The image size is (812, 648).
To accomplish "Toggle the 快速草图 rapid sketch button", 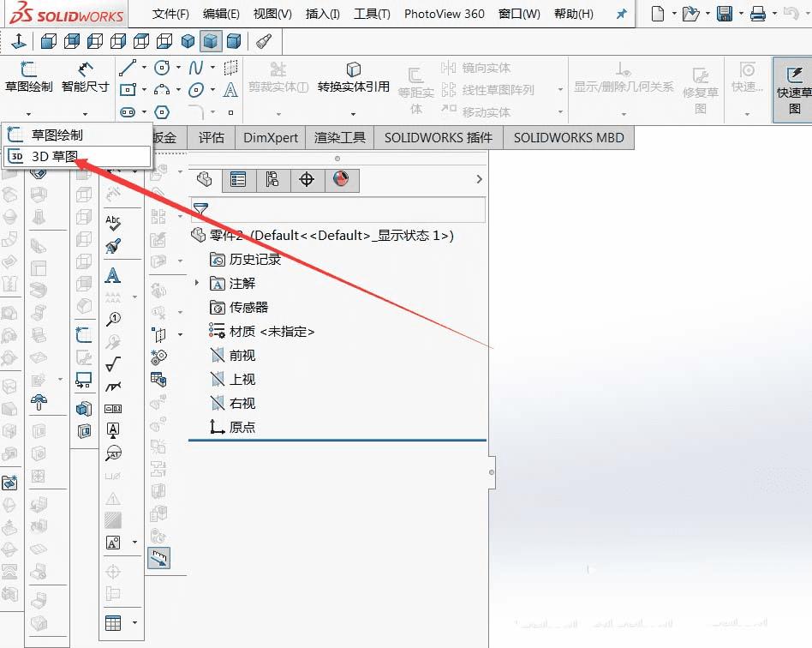I will tap(793, 89).
